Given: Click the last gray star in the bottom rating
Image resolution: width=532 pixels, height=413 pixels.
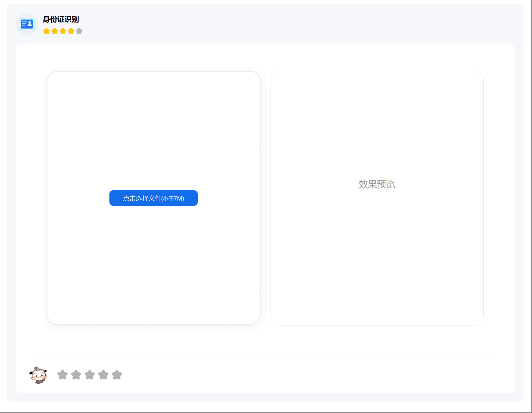Looking at the screenshot, I should pyautogui.click(x=117, y=375).
